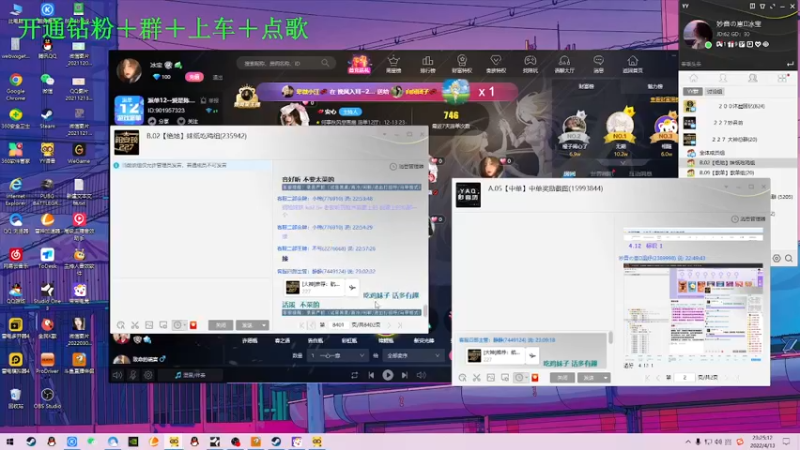Open the diamond heart privileges icon in YY toolbar
The width and height of the screenshot is (800, 450).
496,64
